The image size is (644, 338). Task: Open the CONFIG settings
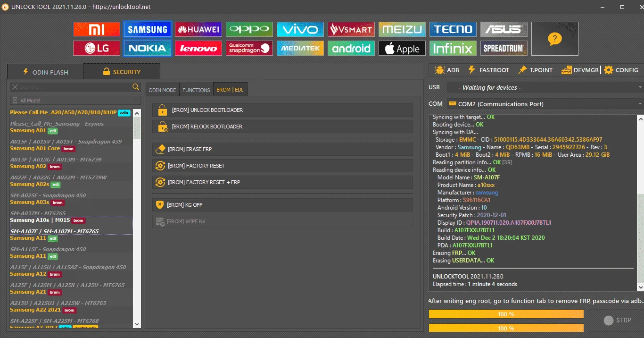tap(621, 70)
